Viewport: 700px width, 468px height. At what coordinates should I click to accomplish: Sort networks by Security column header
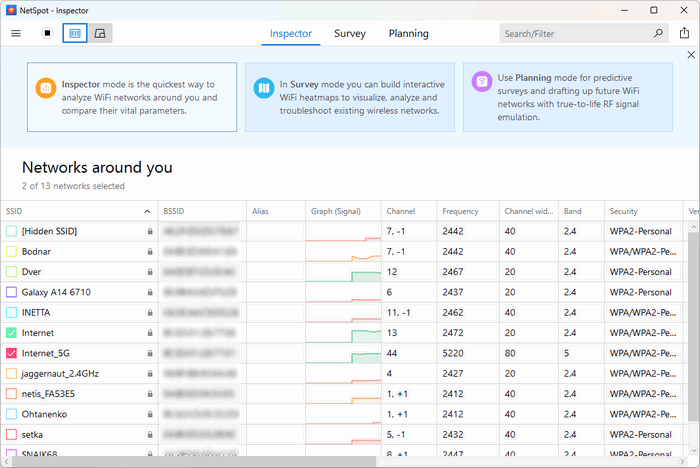(624, 211)
